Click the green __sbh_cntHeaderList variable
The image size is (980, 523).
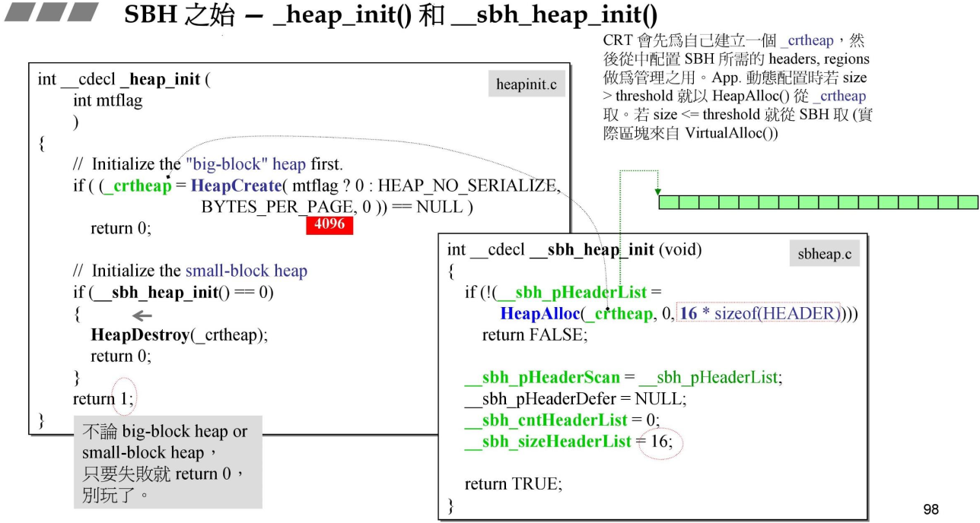click(546, 420)
